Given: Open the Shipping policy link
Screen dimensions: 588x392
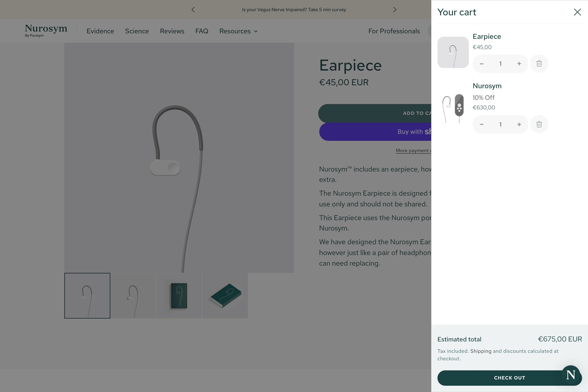Looking at the screenshot, I should click(481, 351).
